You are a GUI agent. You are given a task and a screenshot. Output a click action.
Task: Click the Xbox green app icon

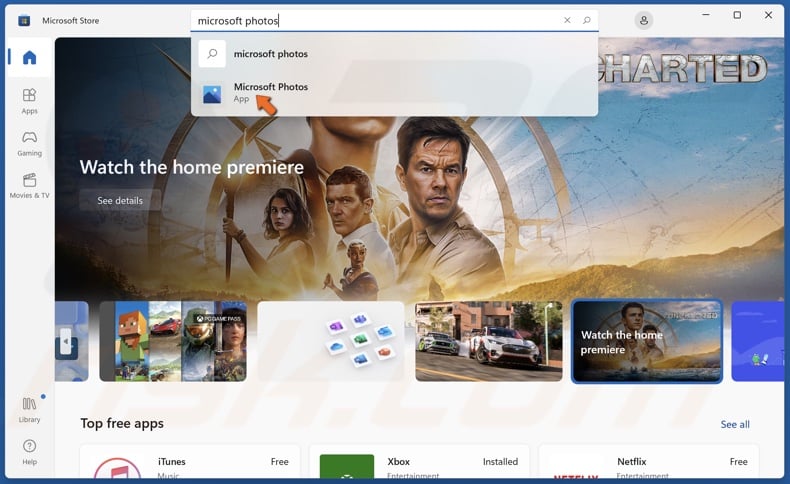[x=347, y=466]
